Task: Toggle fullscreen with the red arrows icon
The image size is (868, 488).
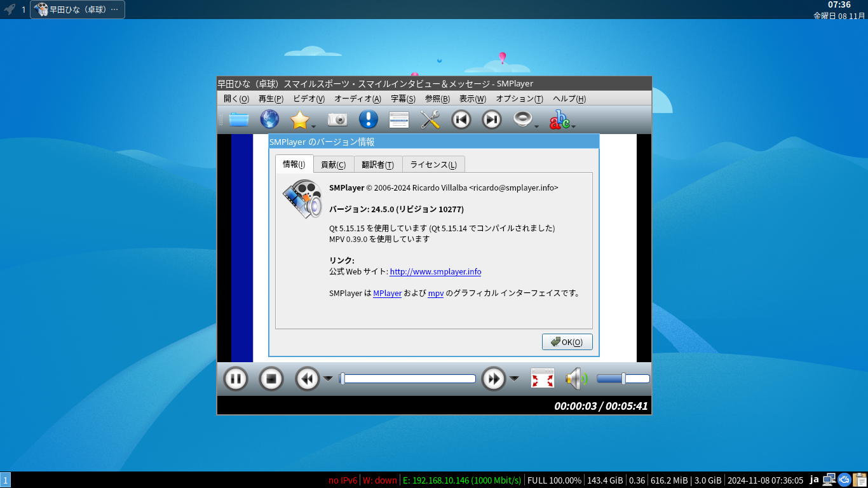Action: pyautogui.click(x=543, y=379)
